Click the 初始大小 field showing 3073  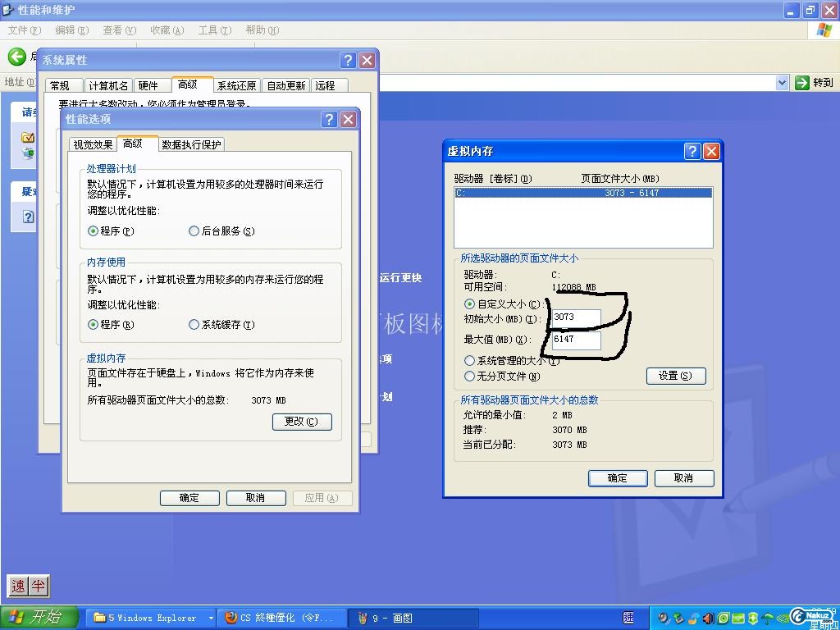577,318
